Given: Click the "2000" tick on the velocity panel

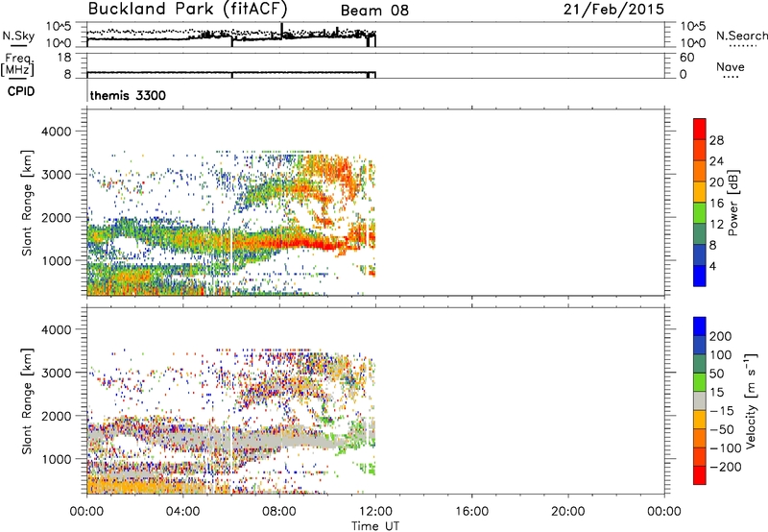Looking at the screenshot, I should 56,416.
